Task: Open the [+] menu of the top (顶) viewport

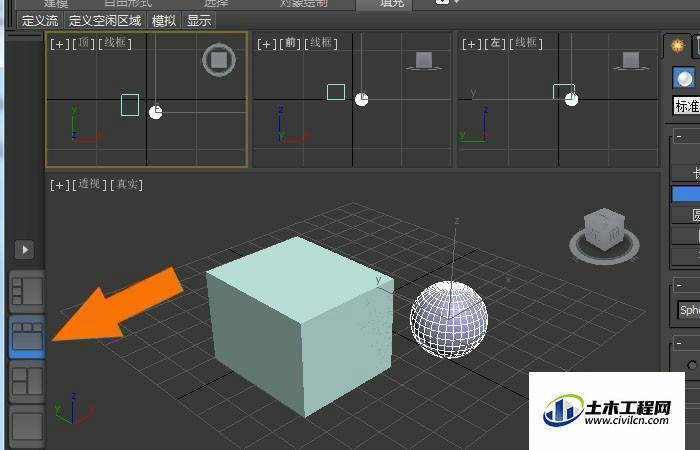Action: (x=59, y=44)
